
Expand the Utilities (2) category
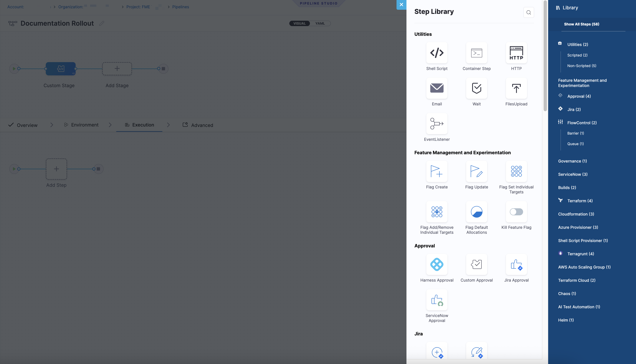pyautogui.click(x=578, y=45)
